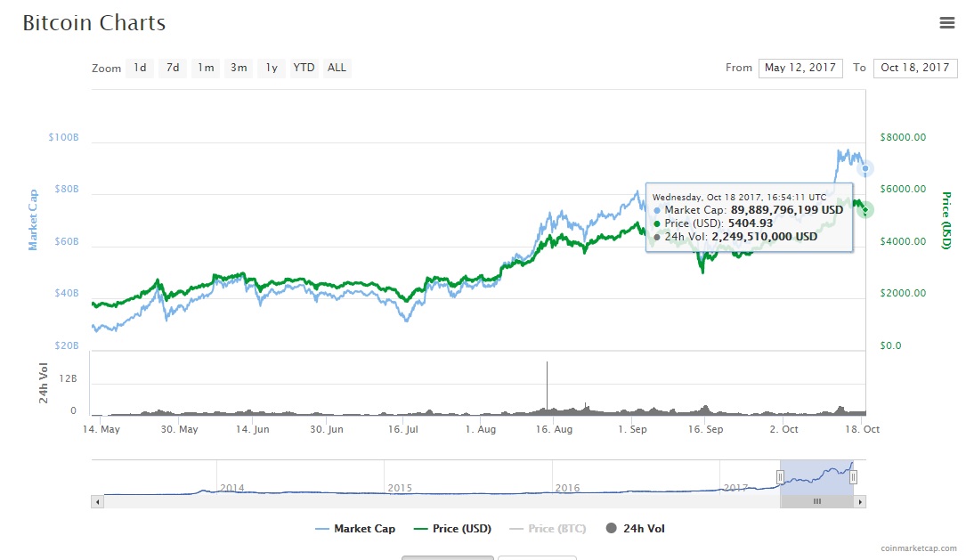Click navigator scrollbar right arrow
Viewport: 966px width, 560px height.
(860, 501)
